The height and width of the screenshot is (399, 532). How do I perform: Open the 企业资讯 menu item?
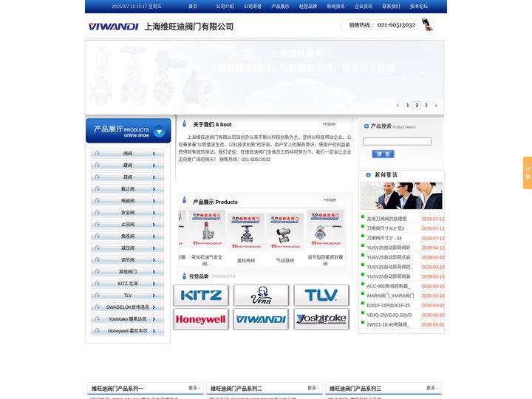364,6
